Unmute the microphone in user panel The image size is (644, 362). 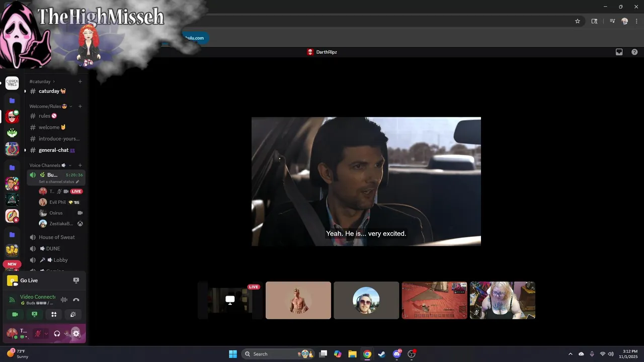coord(37,333)
